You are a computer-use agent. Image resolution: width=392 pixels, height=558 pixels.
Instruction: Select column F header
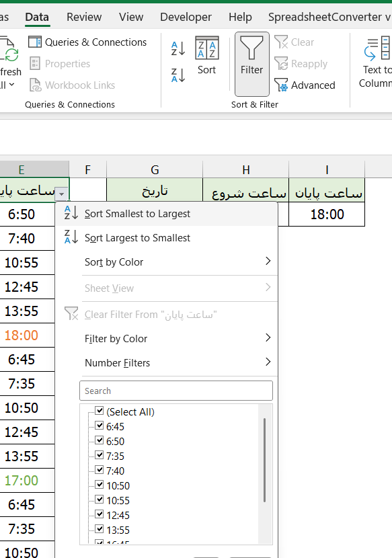(x=88, y=169)
